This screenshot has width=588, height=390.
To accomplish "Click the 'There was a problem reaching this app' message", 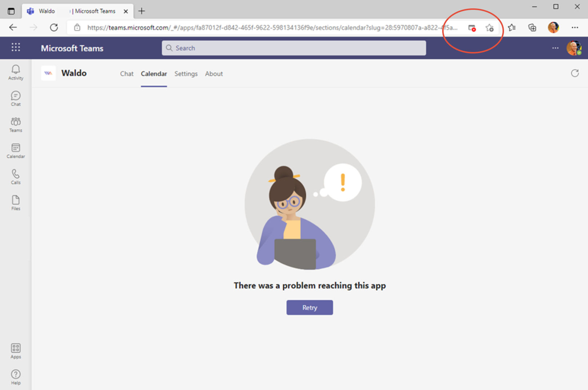I will tap(309, 286).
